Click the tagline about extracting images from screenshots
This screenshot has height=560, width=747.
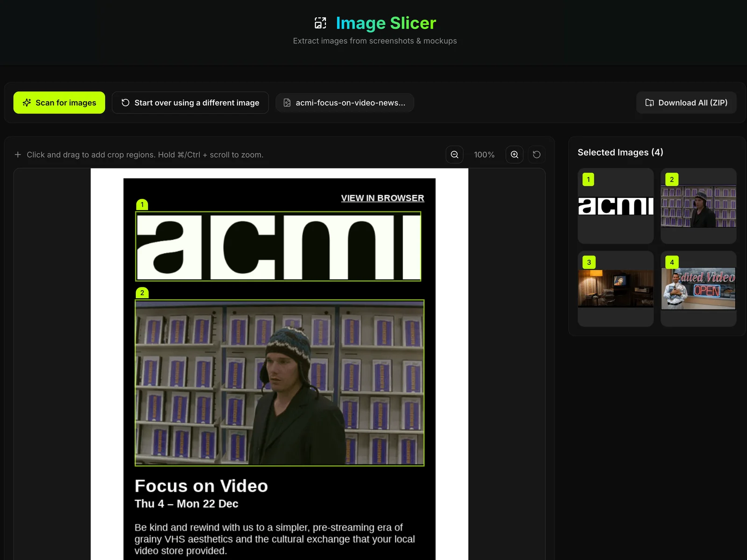tap(375, 41)
